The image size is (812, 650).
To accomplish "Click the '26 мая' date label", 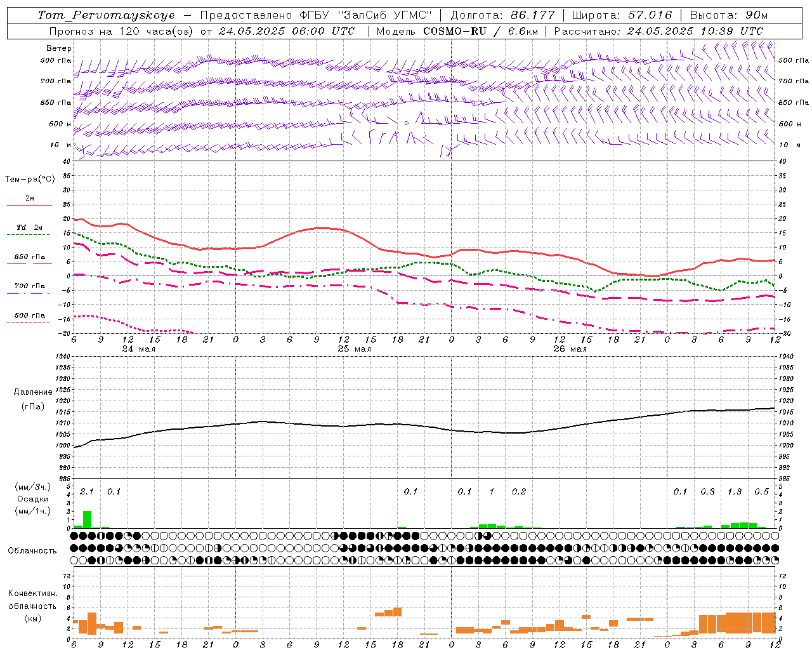I will pyautogui.click(x=570, y=349).
